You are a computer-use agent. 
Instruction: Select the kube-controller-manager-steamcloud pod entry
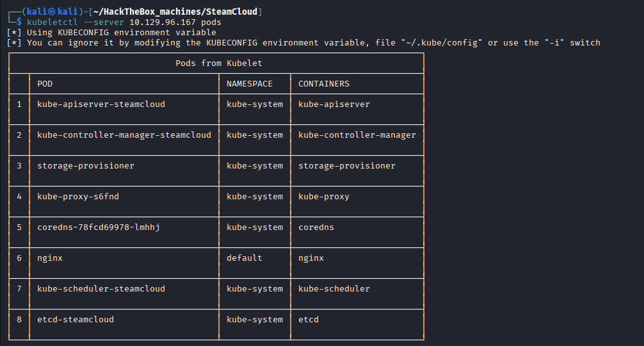(x=124, y=135)
